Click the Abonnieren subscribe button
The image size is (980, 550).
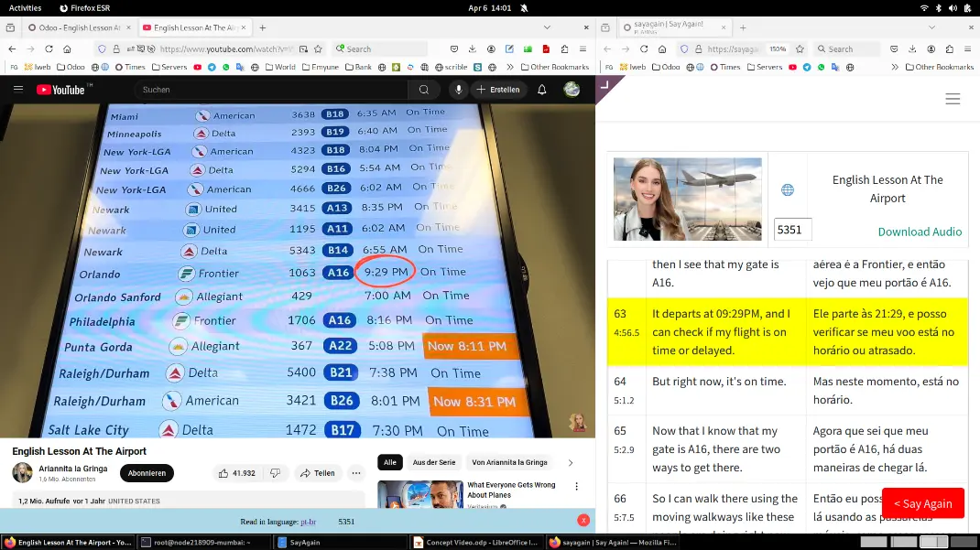click(x=147, y=473)
